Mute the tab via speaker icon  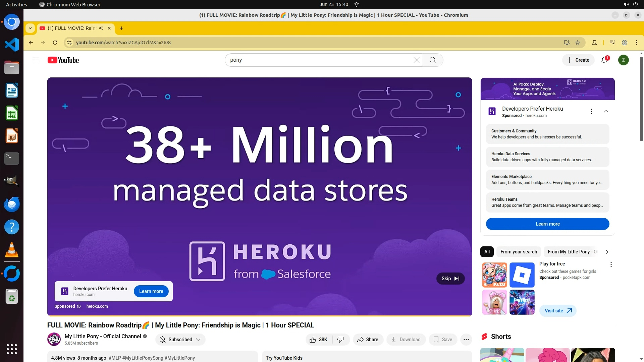tap(101, 28)
